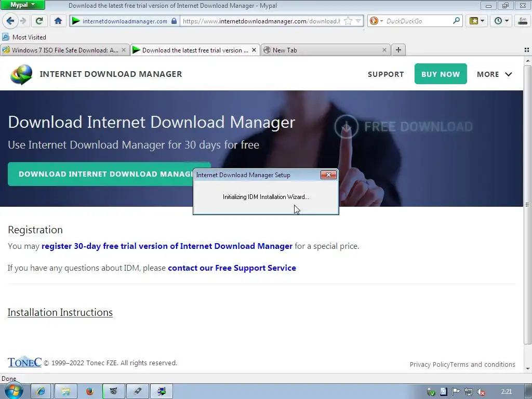Click the INTERNET DOWNLOAD MANAGER site title
Viewport: 532px width, 399px height.
pos(111,74)
